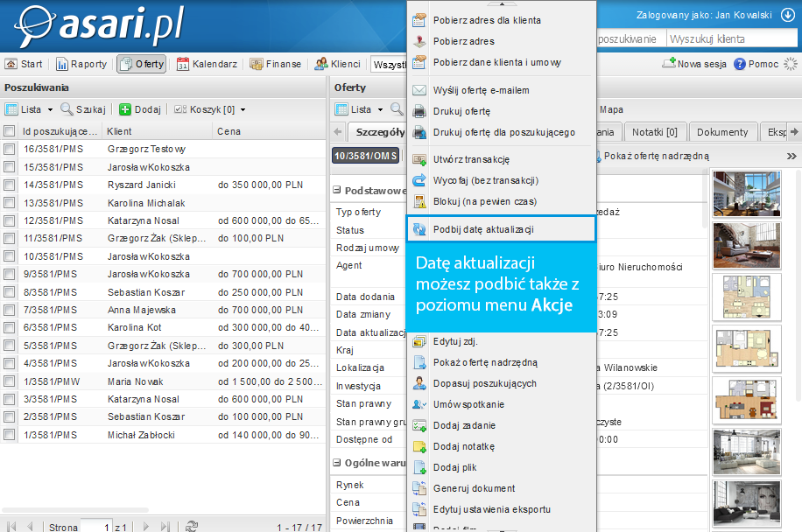Viewport: 802px width, 532px height.
Task: Open the Kalendarz calendar icon
Action: pos(183,64)
